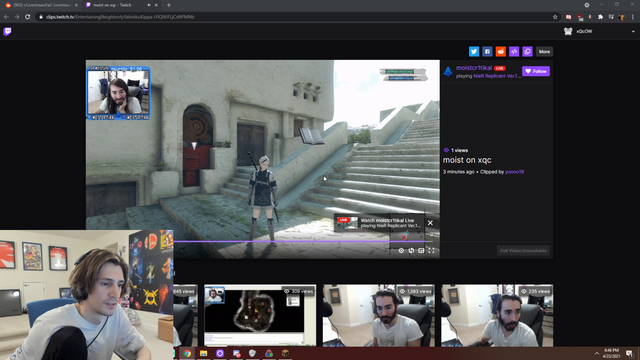Dismiss the Watch moistcr1tikal Live popup
640x360 pixels.
[x=430, y=223]
